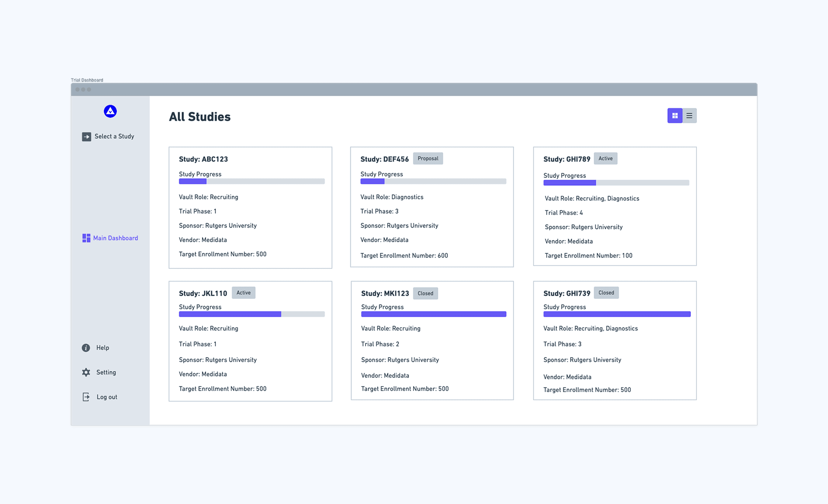Click the blue triangle app logo

point(110,111)
